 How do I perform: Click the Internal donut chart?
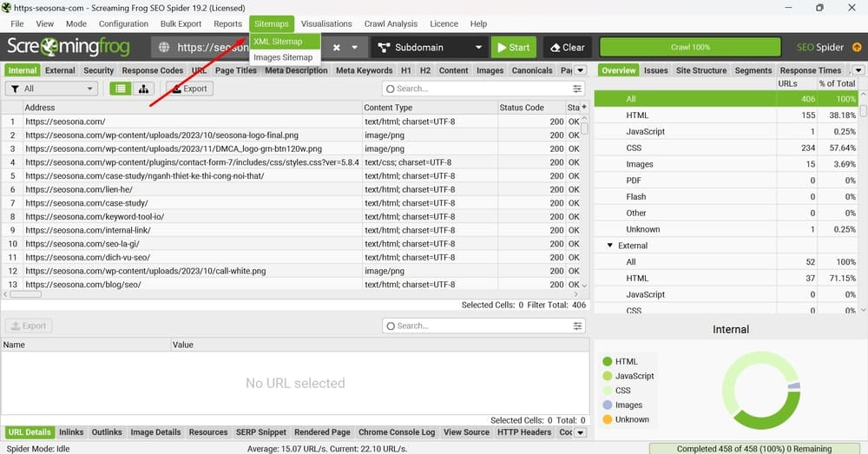click(x=761, y=391)
